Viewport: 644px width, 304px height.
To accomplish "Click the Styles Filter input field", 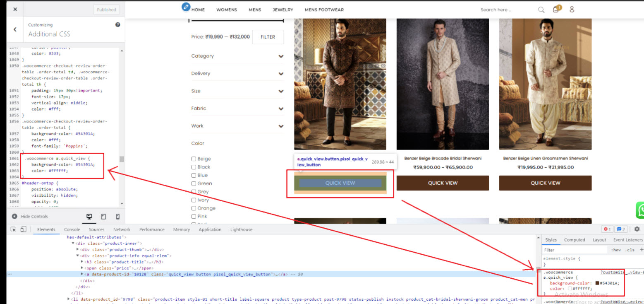I will tap(575, 250).
